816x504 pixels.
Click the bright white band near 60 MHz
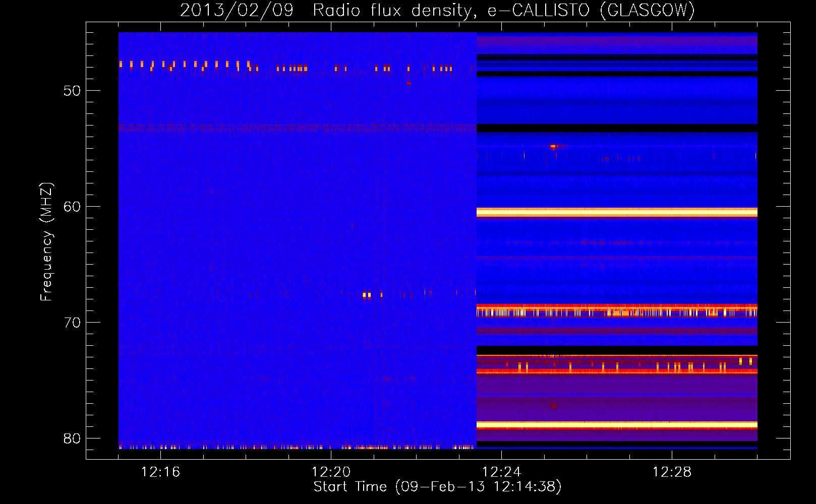(617, 213)
